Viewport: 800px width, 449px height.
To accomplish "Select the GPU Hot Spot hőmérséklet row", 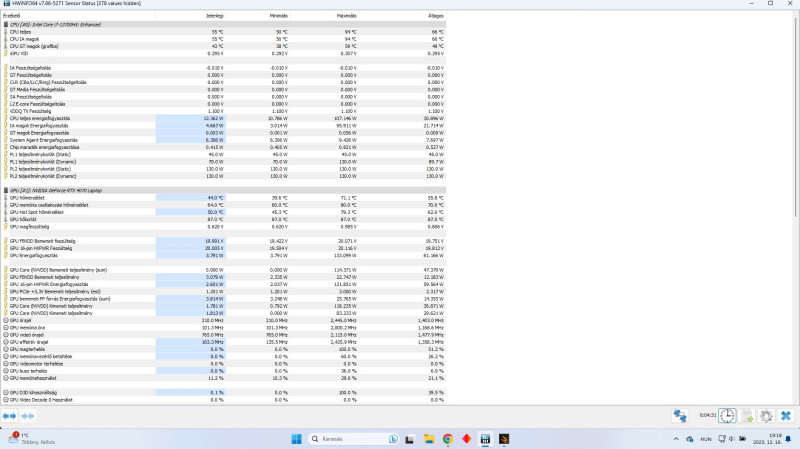I will pyautogui.click(x=223, y=212).
